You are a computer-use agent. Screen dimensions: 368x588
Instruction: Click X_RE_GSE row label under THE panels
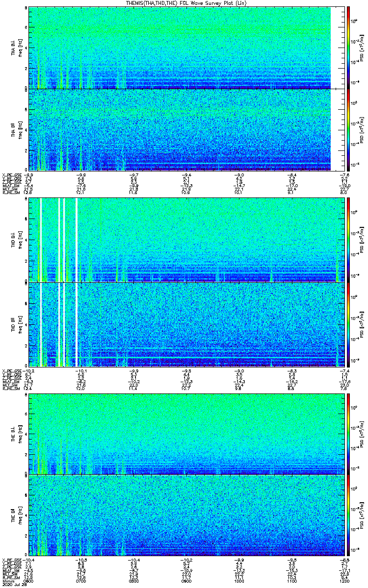[x=11, y=559]
